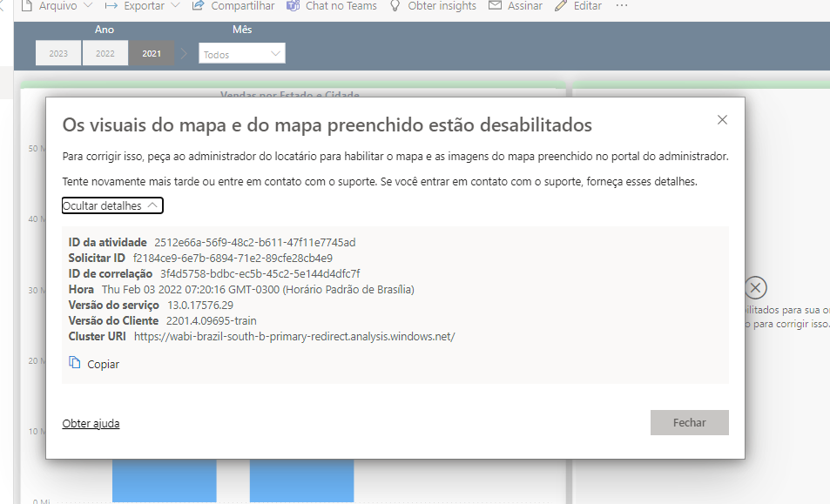The width and height of the screenshot is (830, 504).
Task: Open the Arquivo menu
Action: tap(57, 6)
